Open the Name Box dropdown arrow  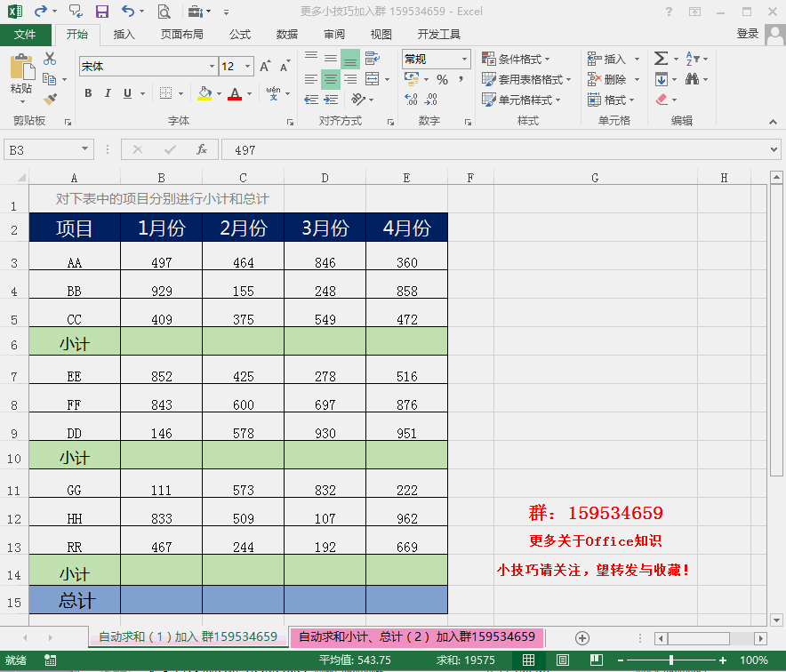[x=84, y=149]
